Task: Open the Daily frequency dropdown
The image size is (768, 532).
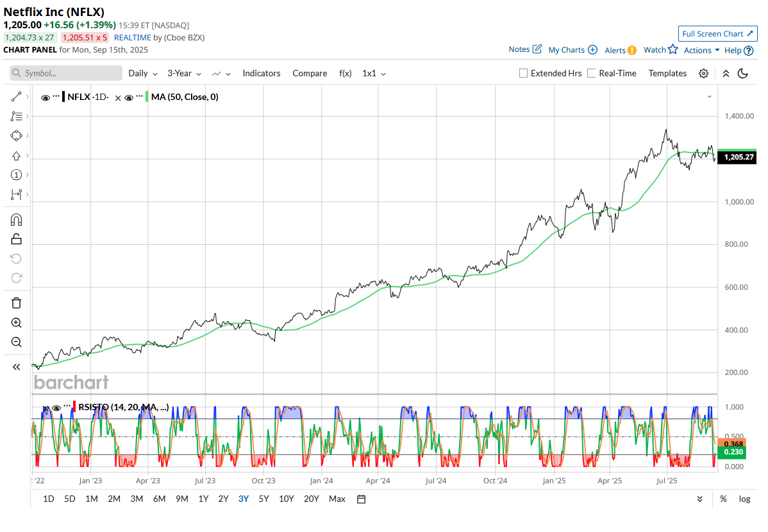Action: pyautogui.click(x=143, y=74)
